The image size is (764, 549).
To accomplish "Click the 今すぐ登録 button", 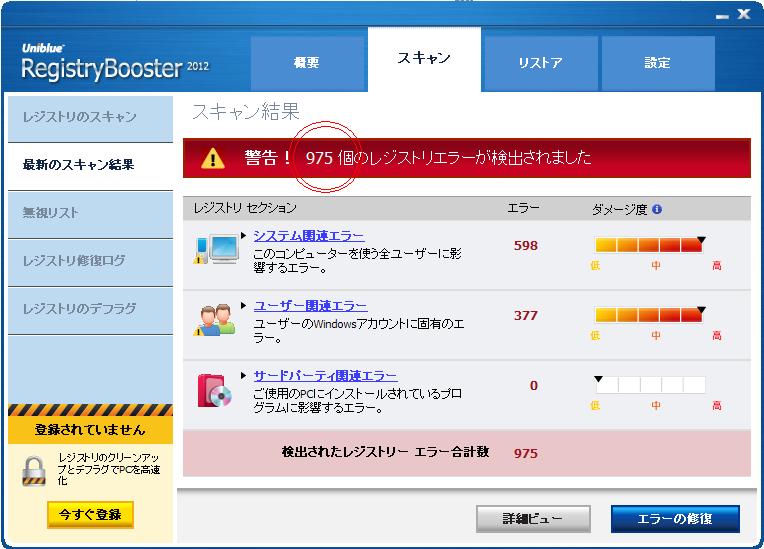I will [91, 514].
